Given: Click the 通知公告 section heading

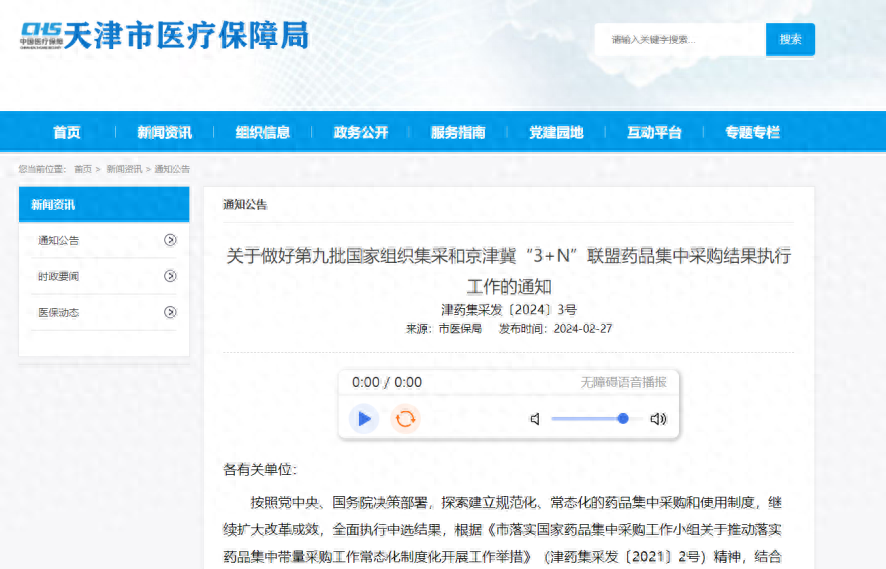Looking at the screenshot, I should 245,205.
